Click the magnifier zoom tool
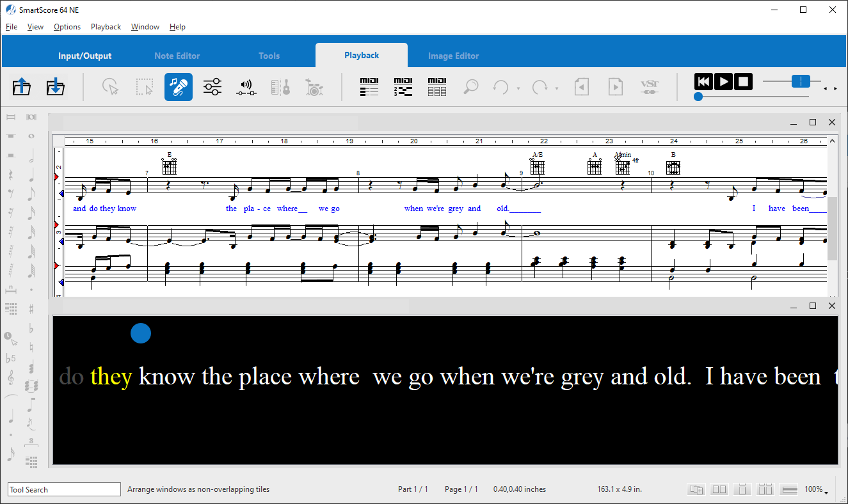This screenshot has width=848, height=504. 471,86
